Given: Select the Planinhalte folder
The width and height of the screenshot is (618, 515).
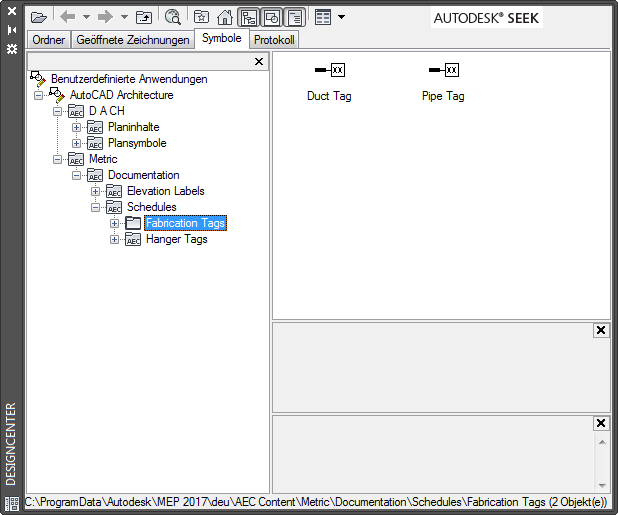Looking at the screenshot, I should coord(134,127).
